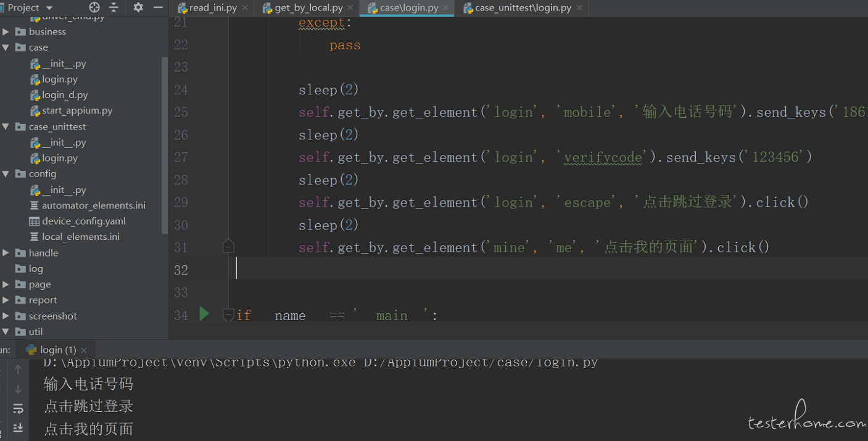Collapse the case_unittest folder arrow
The width and height of the screenshot is (868, 441).
point(6,126)
